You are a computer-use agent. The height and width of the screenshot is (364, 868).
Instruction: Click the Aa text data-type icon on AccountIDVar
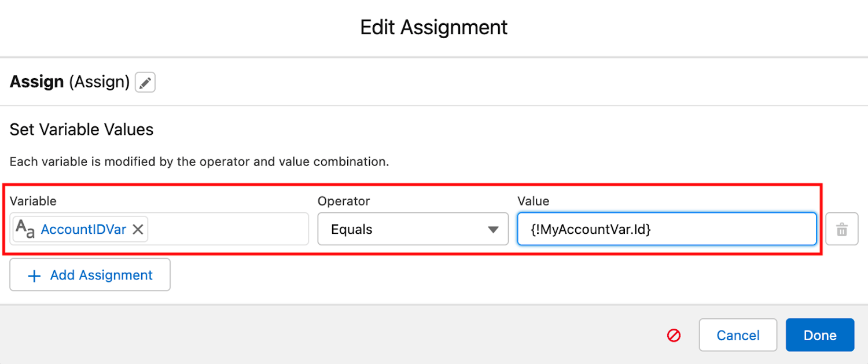(x=26, y=229)
